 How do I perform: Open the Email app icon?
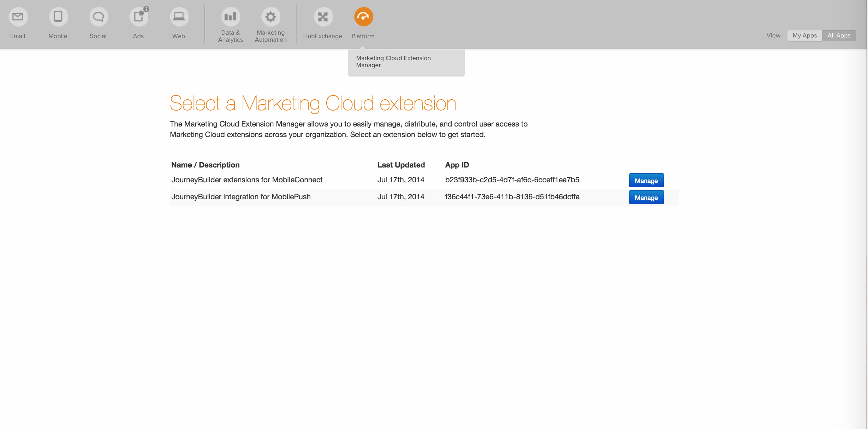click(x=18, y=17)
